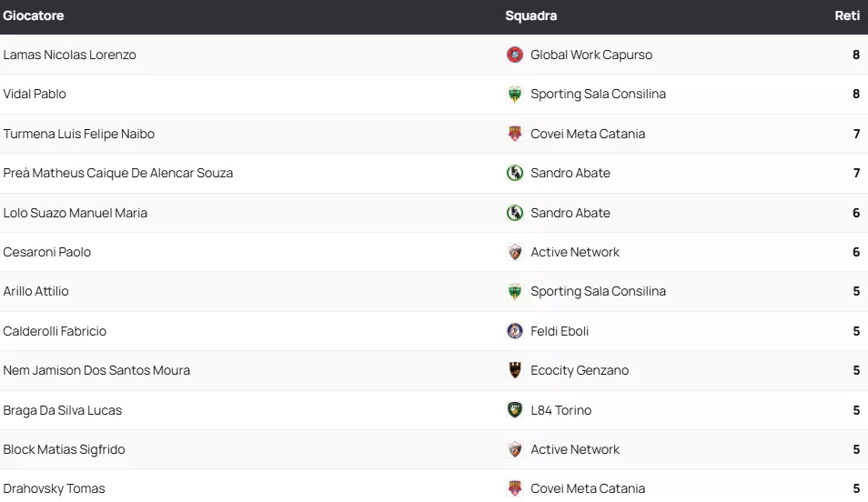This screenshot has width=868, height=502.
Task: Open player Lamas Nicolas Lorenzo
Action: (x=70, y=55)
